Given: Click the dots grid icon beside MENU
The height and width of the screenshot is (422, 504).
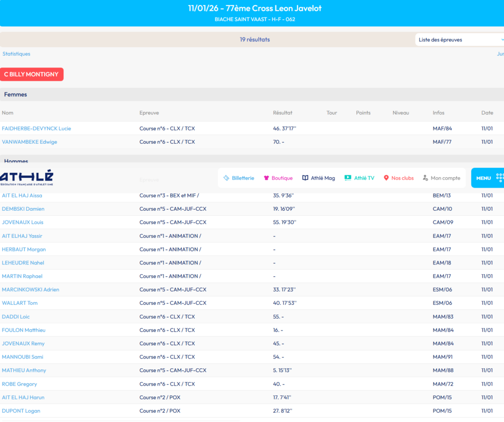Looking at the screenshot, I should tap(499, 178).
